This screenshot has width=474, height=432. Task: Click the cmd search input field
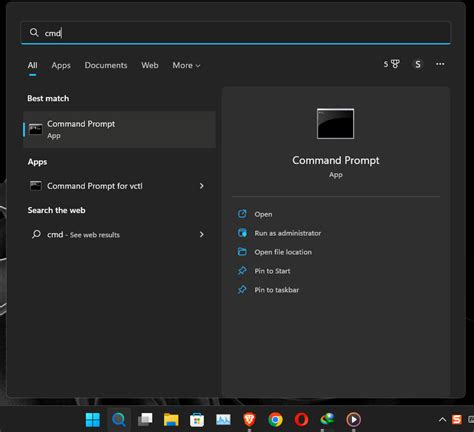pos(236,33)
